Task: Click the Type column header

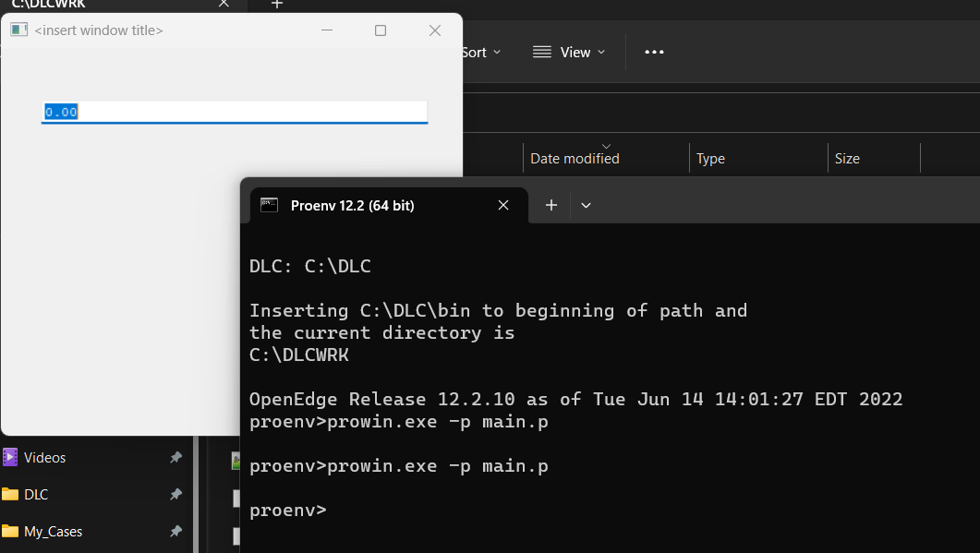Action: pos(710,158)
